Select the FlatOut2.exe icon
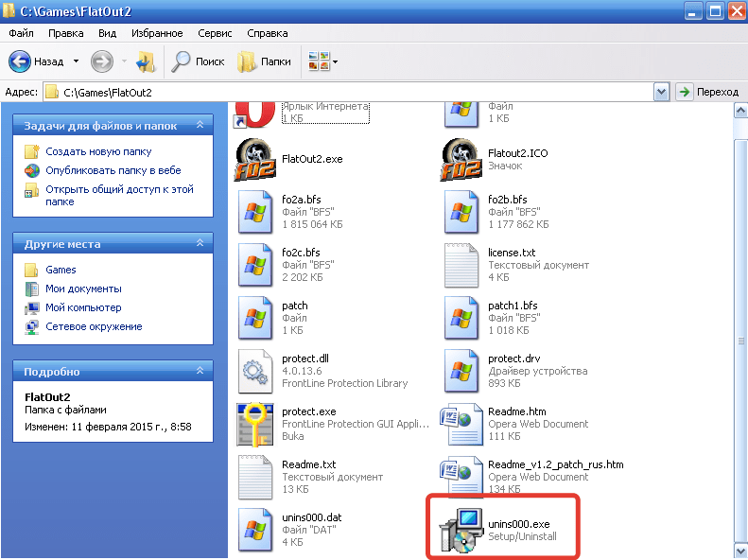Viewport: 748px width, 560px height. coord(255,160)
